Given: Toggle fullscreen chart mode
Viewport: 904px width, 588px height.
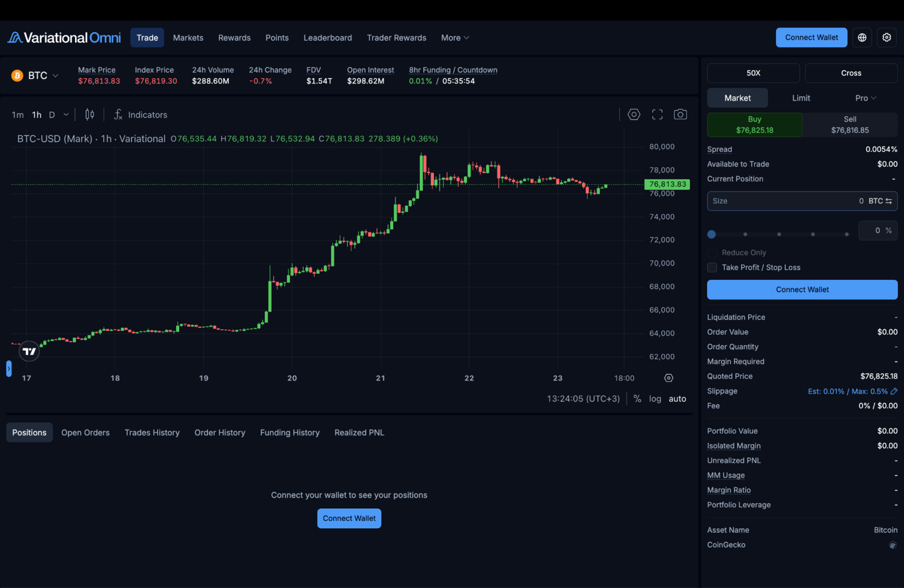Looking at the screenshot, I should [x=657, y=115].
